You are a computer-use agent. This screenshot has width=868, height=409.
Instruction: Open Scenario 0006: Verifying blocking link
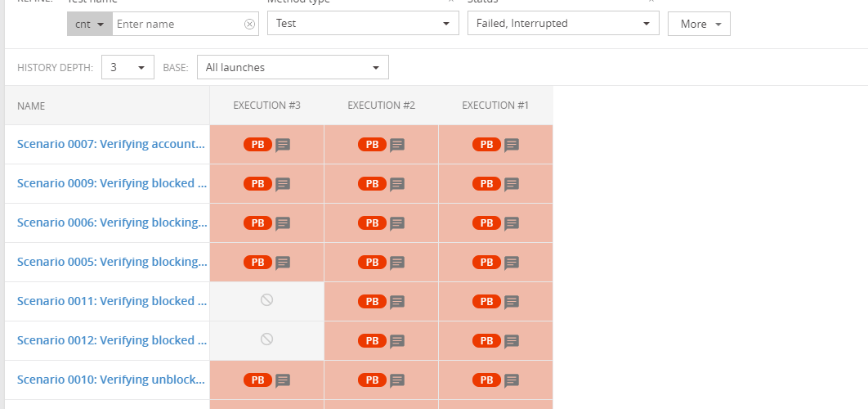[x=112, y=223]
